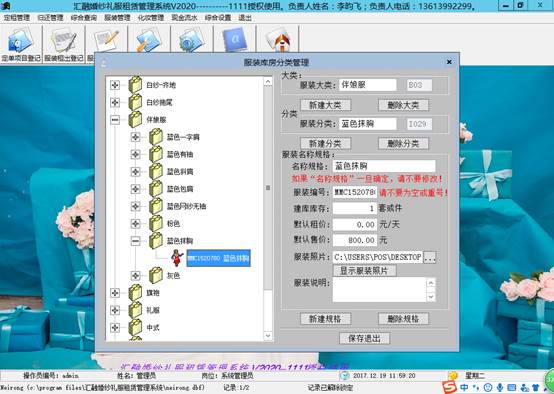Collapse the 伴娘服 tree node
Viewport: 554px width, 394px height.
click(115, 120)
